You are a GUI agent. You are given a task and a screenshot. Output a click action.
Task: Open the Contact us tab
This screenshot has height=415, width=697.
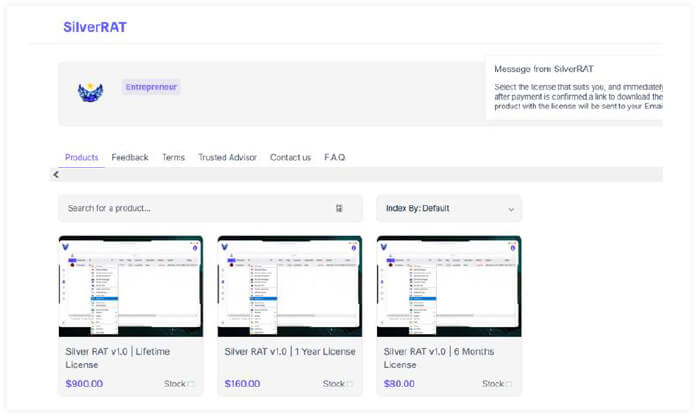(x=290, y=157)
